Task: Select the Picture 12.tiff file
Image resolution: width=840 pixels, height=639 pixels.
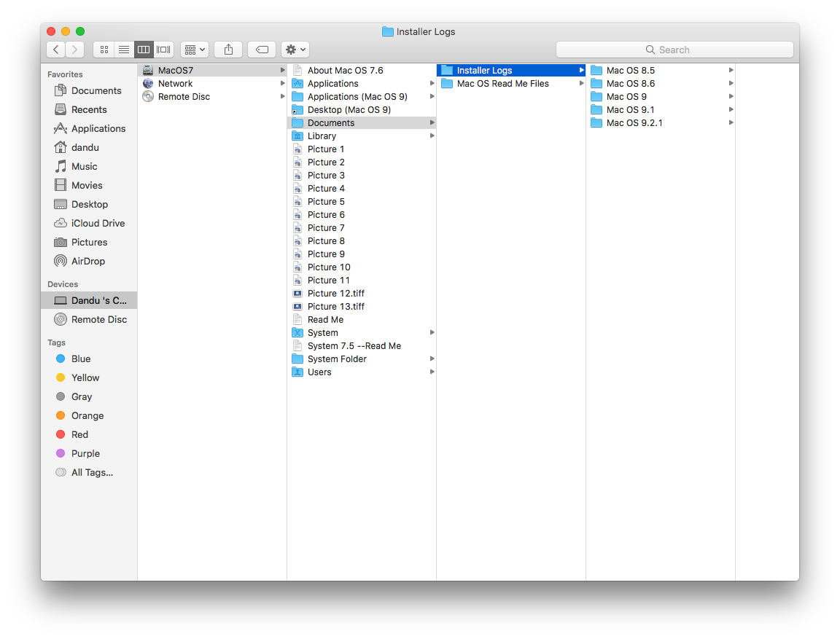Action: coord(362,294)
